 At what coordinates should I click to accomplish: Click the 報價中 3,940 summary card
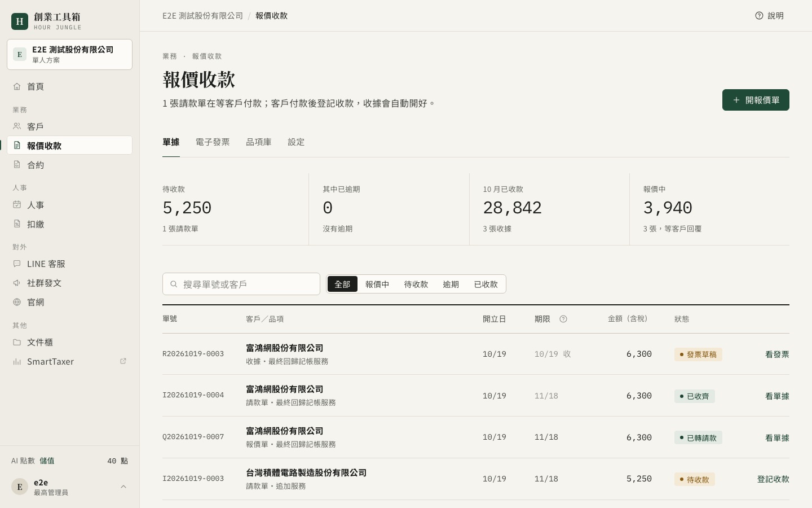point(710,209)
